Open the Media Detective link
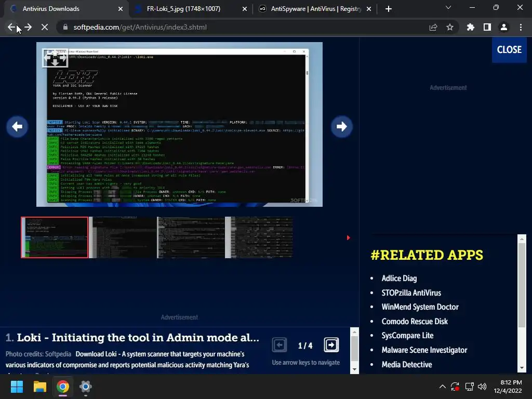Screen dimensions: 532x399 point(407,364)
